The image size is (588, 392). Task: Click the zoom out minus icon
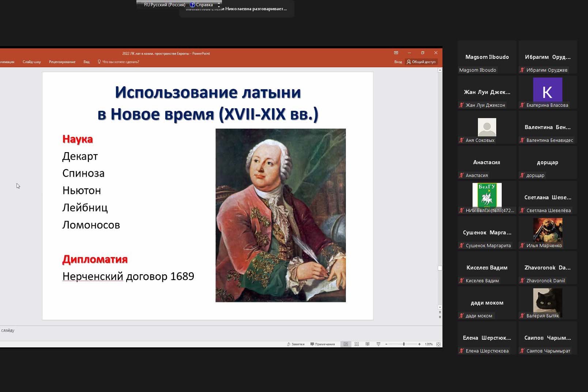click(x=386, y=344)
